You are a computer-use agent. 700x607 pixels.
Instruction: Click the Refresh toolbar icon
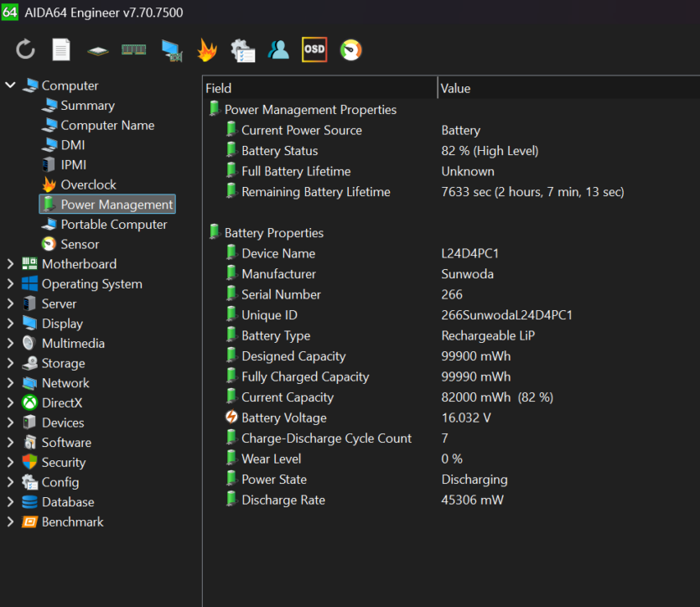(25, 49)
